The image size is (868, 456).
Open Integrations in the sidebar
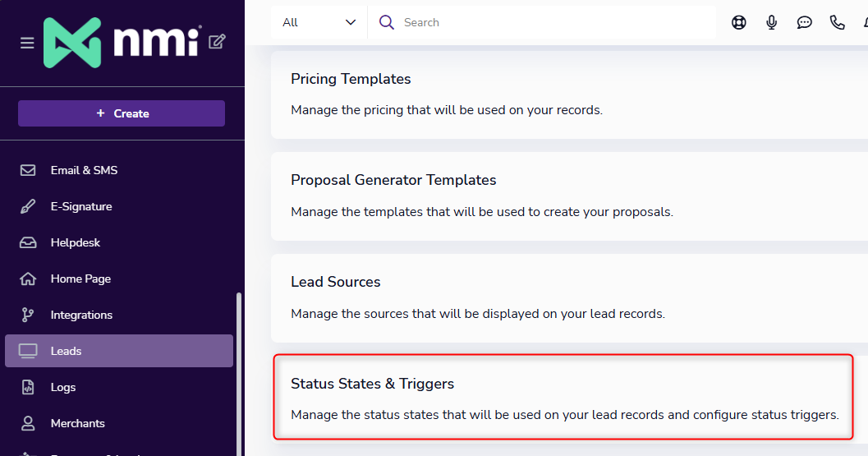click(81, 315)
